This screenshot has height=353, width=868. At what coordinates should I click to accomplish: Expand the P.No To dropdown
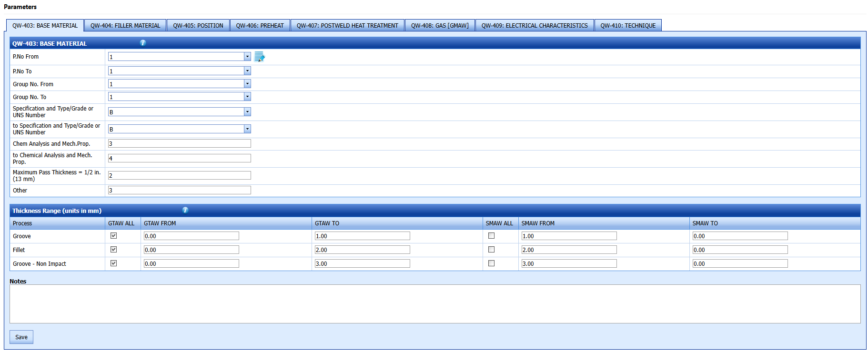click(247, 71)
